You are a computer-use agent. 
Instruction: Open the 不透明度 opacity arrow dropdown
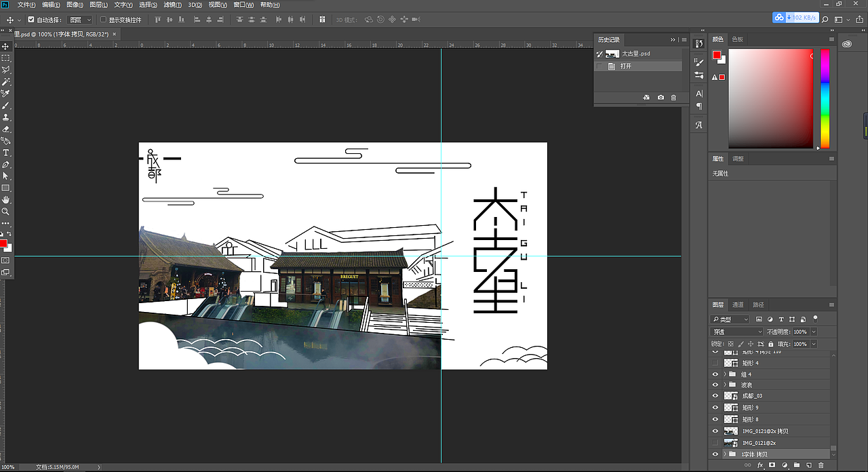[x=814, y=332]
